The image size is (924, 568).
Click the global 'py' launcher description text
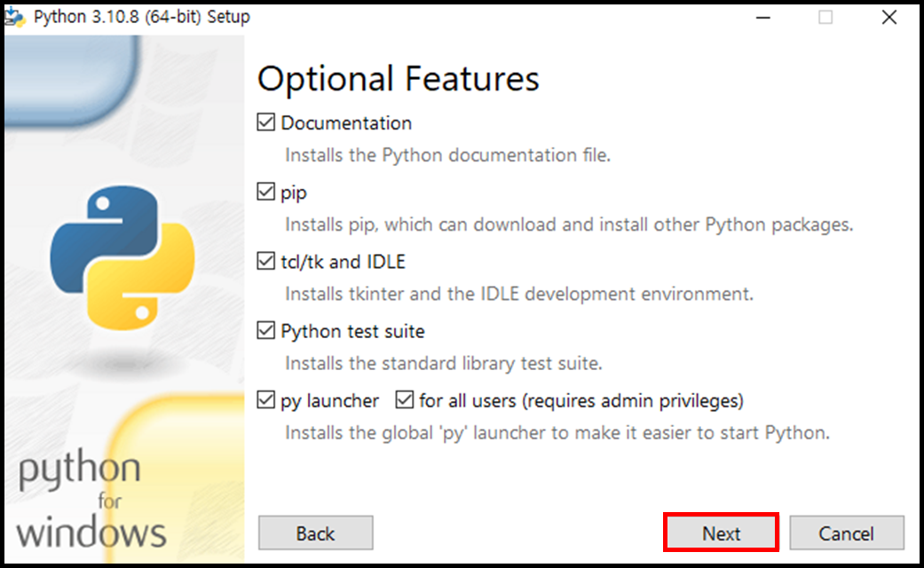(x=557, y=432)
